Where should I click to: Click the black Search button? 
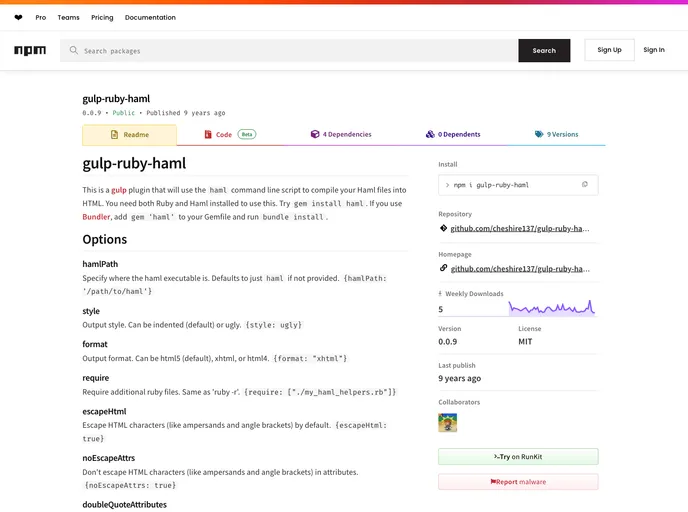point(544,50)
